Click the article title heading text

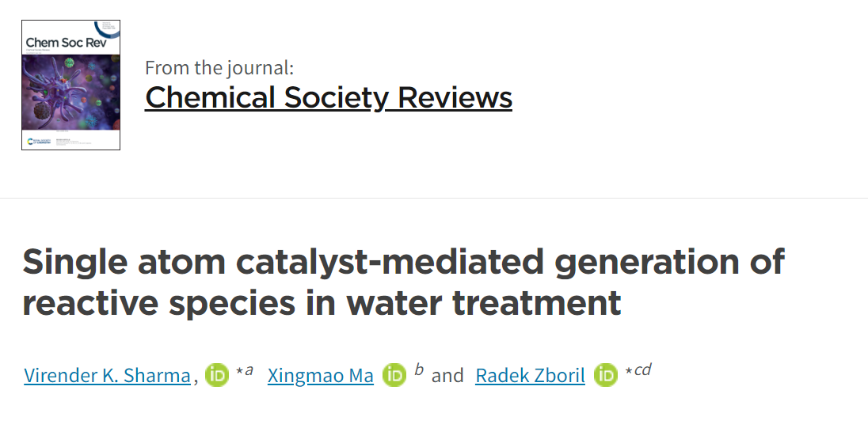coord(403,282)
